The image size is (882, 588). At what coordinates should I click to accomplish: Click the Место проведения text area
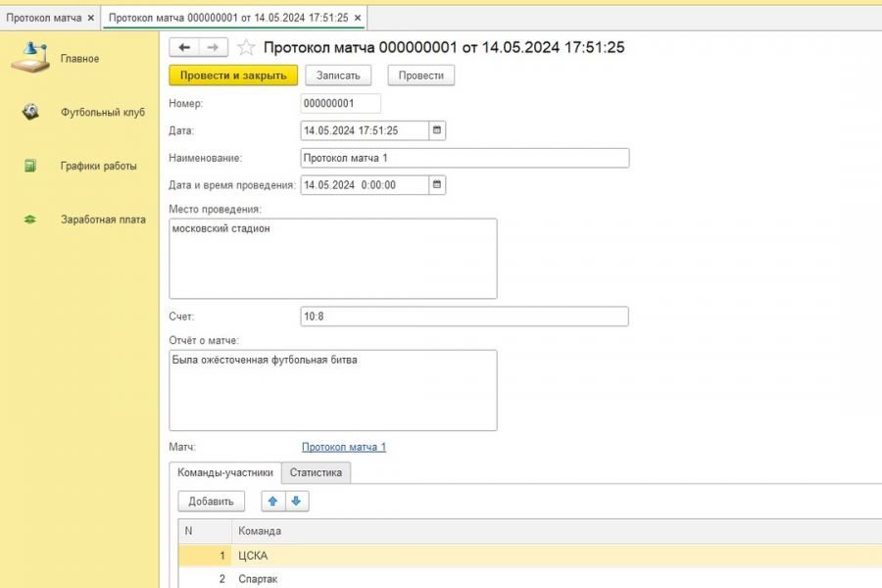pos(333,259)
